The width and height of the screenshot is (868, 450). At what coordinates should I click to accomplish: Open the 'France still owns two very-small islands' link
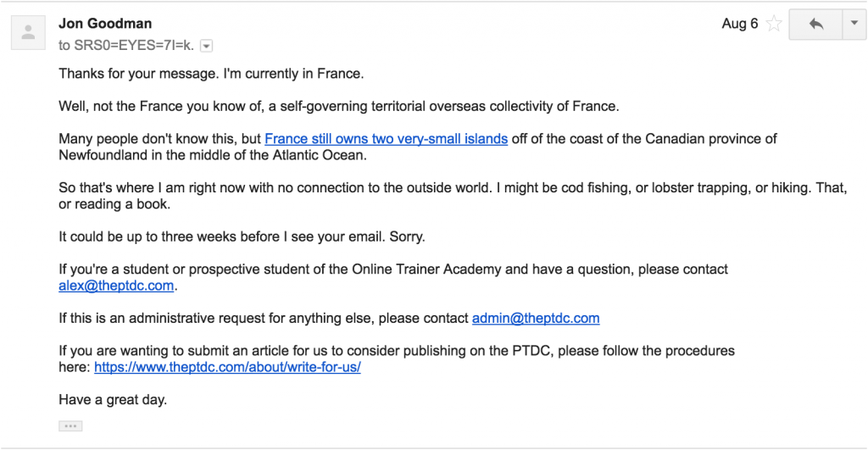tap(386, 138)
